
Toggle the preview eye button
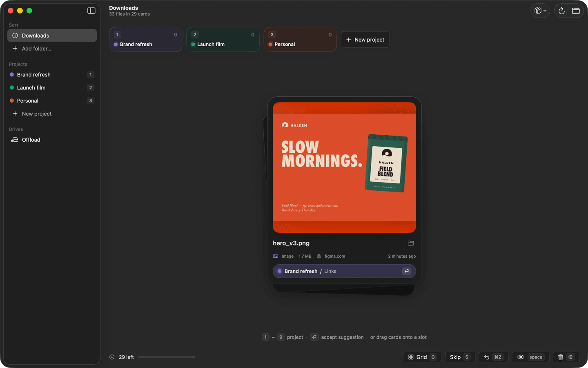tap(530, 357)
